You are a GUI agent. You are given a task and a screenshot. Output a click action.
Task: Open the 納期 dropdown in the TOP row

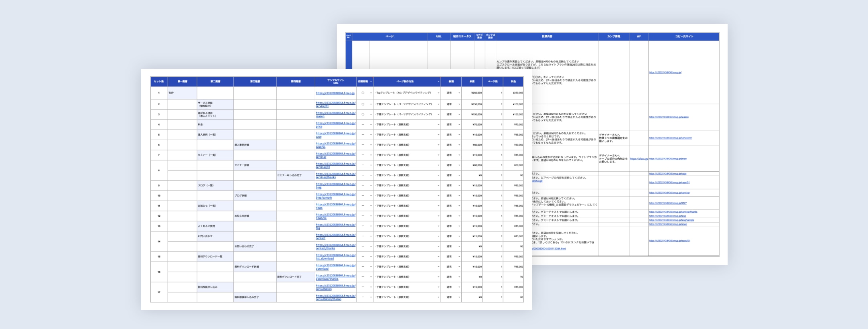click(459, 93)
